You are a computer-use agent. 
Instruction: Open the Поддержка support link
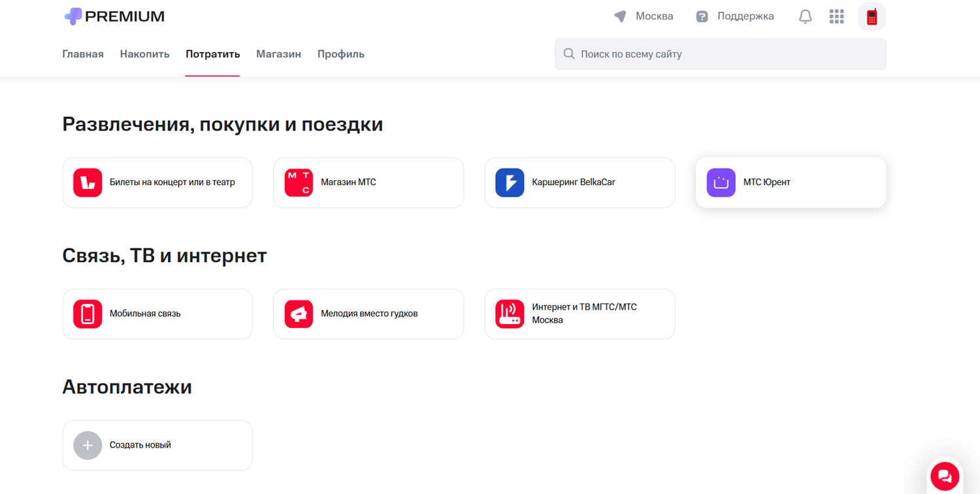click(735, 16)
